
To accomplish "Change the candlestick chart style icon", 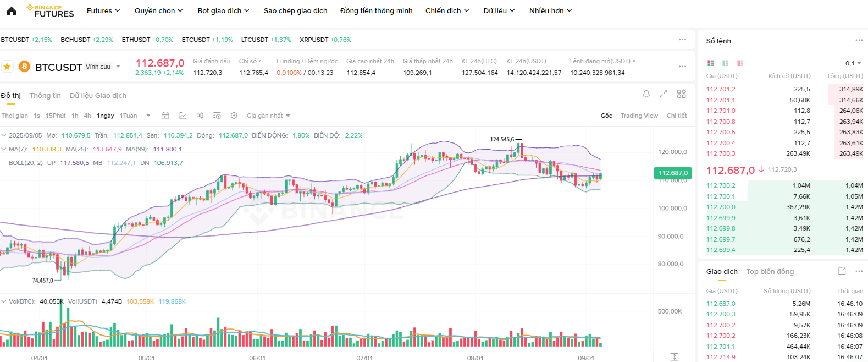I will tap(200, 116).
